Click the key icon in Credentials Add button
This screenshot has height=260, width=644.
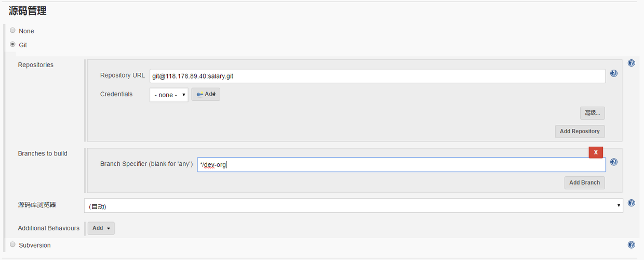[200, 94]
